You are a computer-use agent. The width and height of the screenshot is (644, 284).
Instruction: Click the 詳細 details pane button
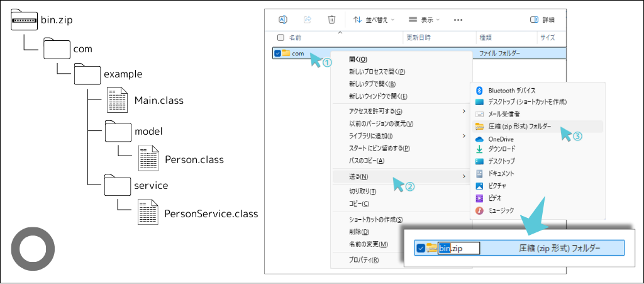pos(542,20)
